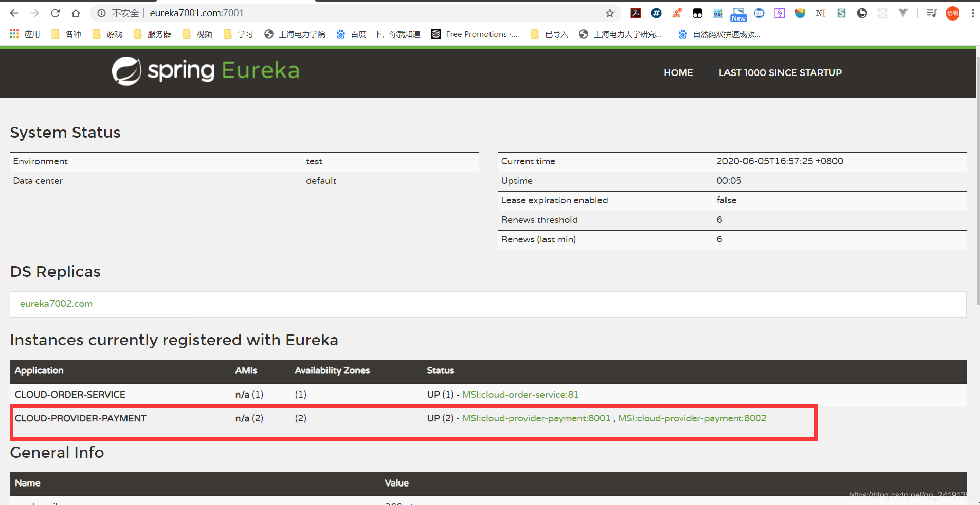Image resolution: width=980 pixels, height=505 pixels.
Task: Open the 游戏 bookmark folder
Action: (107, 34)
